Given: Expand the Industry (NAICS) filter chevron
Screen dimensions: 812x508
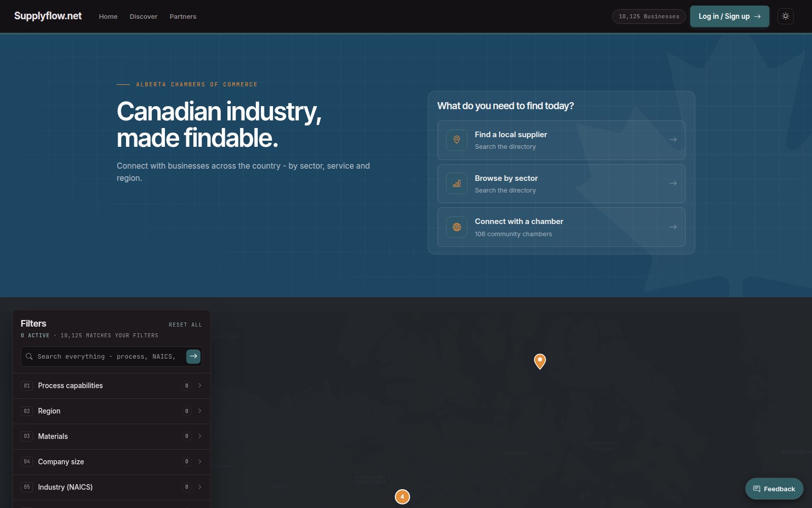Looking at the screenshot, I should coord(199,487).
